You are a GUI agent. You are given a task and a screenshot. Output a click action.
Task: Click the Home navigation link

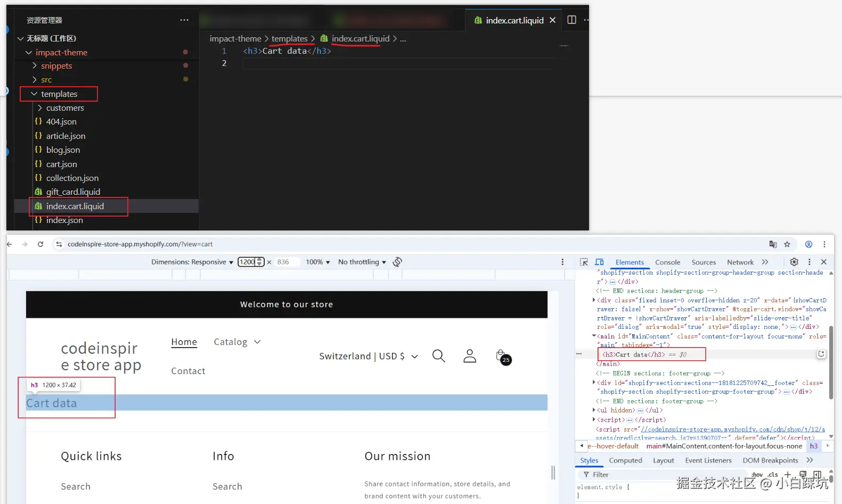[x=184, y=342]
